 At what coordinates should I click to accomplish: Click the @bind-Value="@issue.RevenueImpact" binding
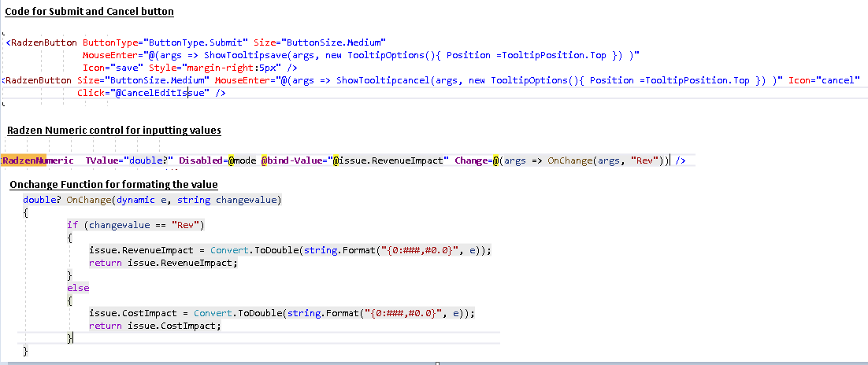pos(354,161)
